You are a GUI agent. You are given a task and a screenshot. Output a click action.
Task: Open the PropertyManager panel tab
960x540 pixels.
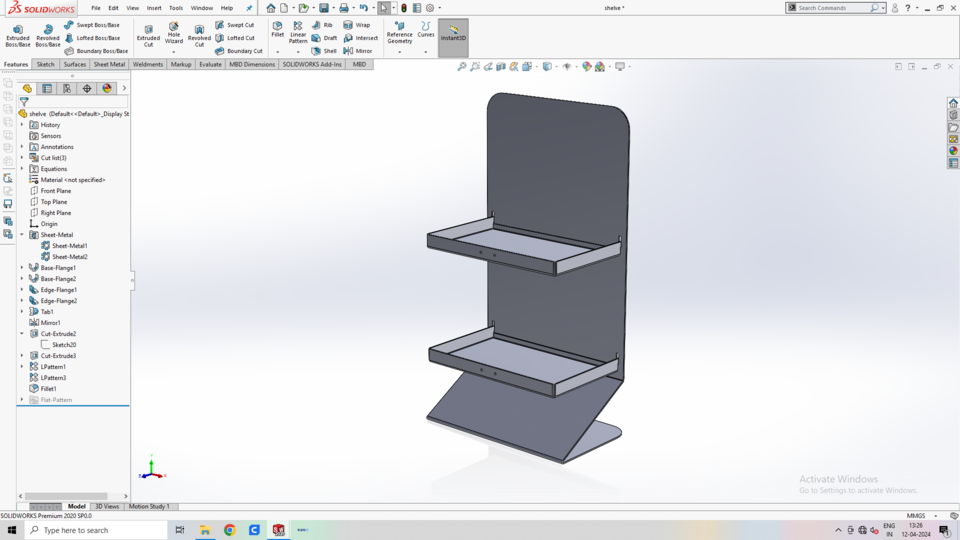pyautogui.click(x=47, y=89)
